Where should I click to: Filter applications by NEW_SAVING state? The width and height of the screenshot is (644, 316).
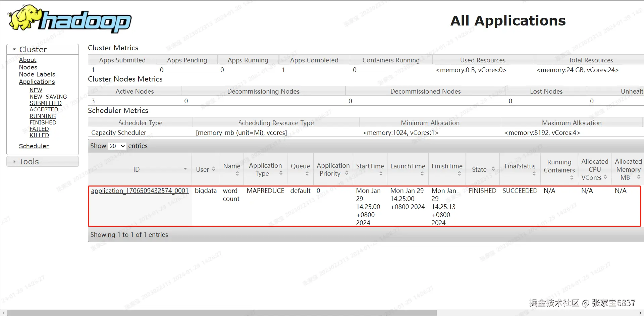click(x=48, y=97)
